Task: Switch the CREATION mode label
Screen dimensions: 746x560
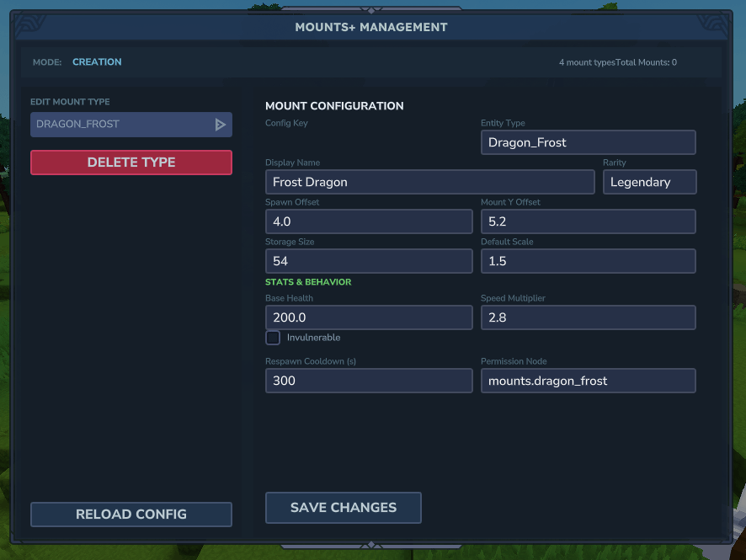Action: pos(97,62)
